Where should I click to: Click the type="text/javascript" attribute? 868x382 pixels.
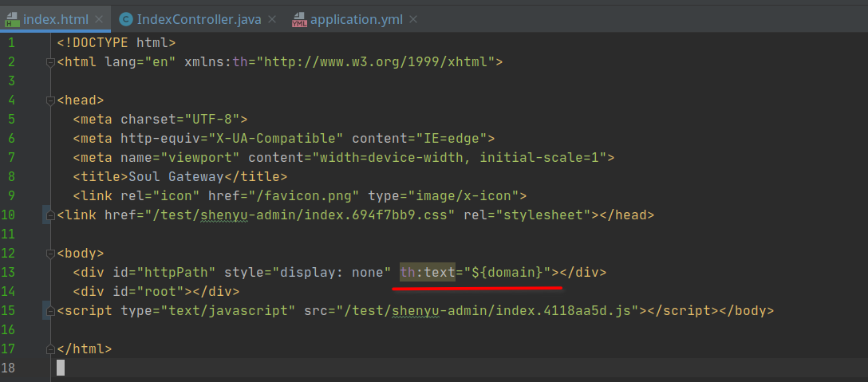coord(208,310)
